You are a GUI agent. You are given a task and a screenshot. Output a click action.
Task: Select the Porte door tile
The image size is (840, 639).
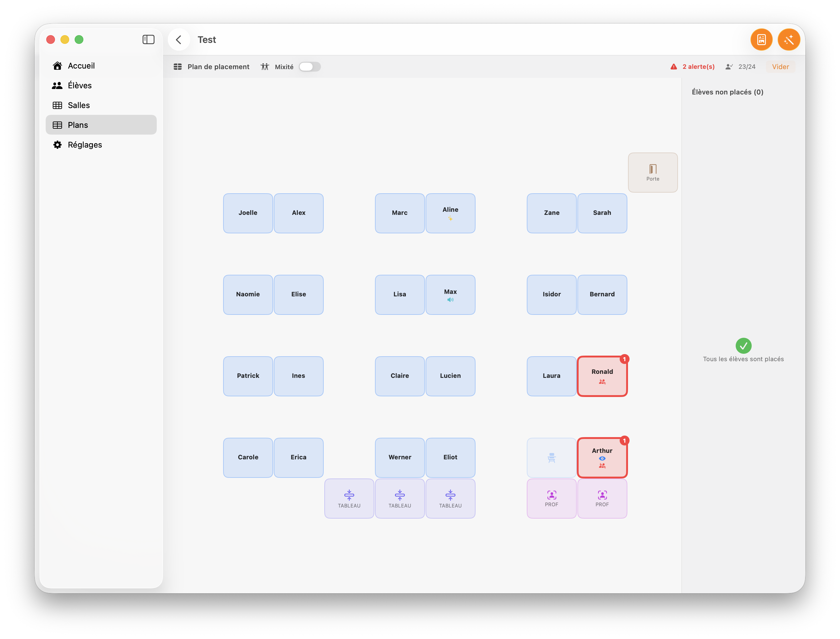pos(653,173)
